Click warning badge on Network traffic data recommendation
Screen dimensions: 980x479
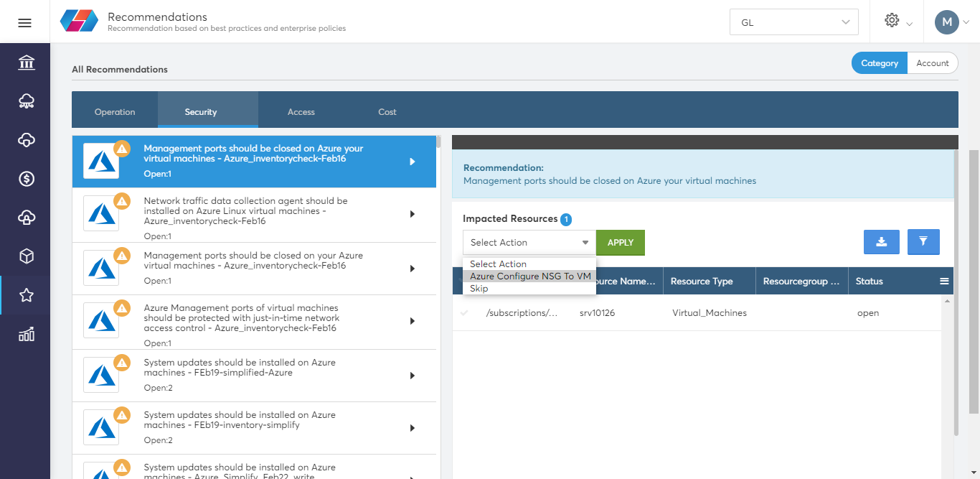(x=122, y=201)
